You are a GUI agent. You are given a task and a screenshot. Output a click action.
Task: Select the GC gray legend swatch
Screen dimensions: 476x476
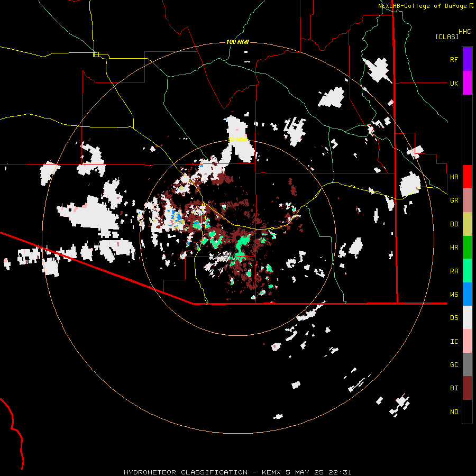[x=467, y=364]
